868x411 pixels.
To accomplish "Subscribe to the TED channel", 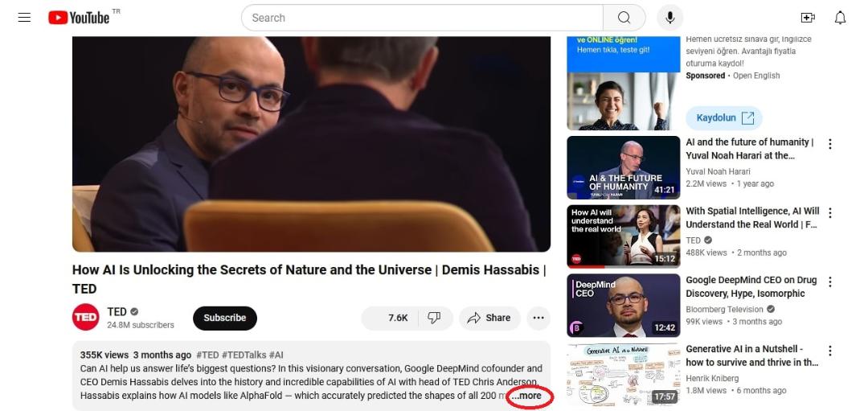I will (225, 318).
